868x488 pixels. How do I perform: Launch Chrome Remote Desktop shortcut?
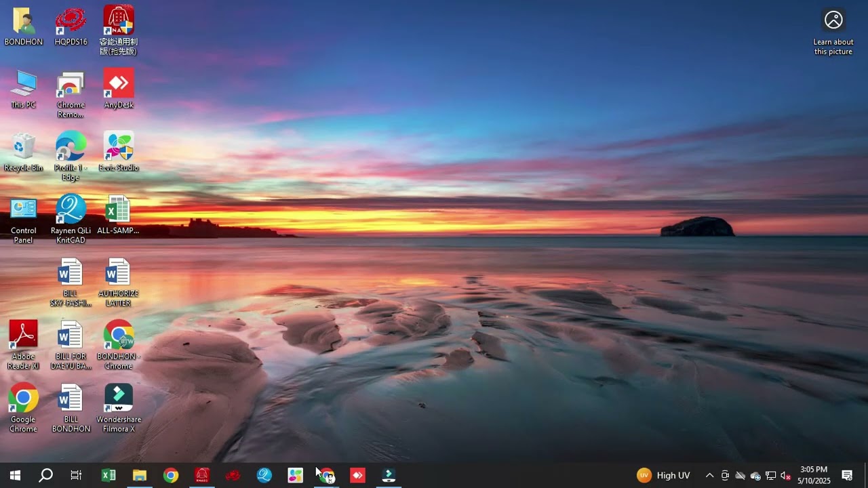coord(71,94)
